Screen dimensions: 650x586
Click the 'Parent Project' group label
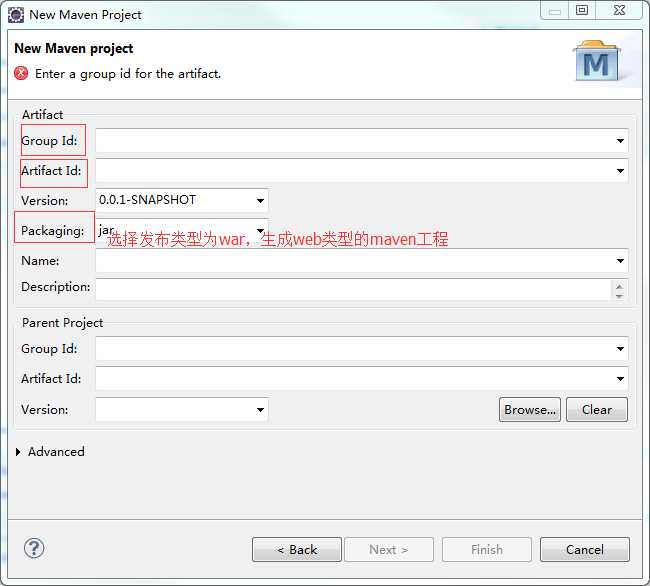tap(63, 323)
